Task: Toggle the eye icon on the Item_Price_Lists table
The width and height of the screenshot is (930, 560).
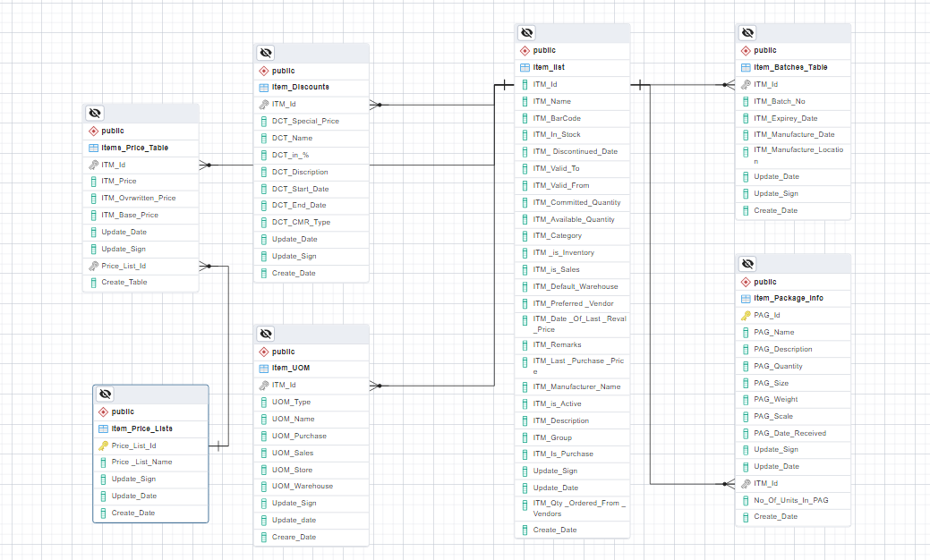Action: point(106,394)
